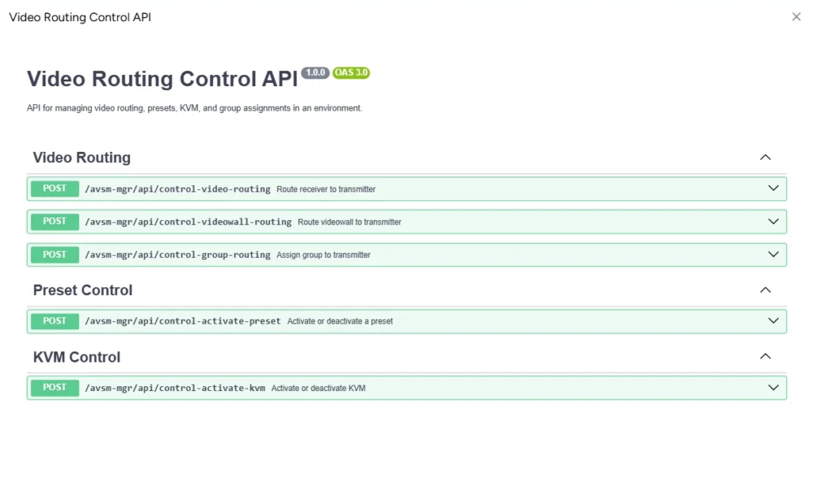Expand the control-videowall-routing endpoint arrow
This screenshot has height=504, width=813.
(773, 222)
